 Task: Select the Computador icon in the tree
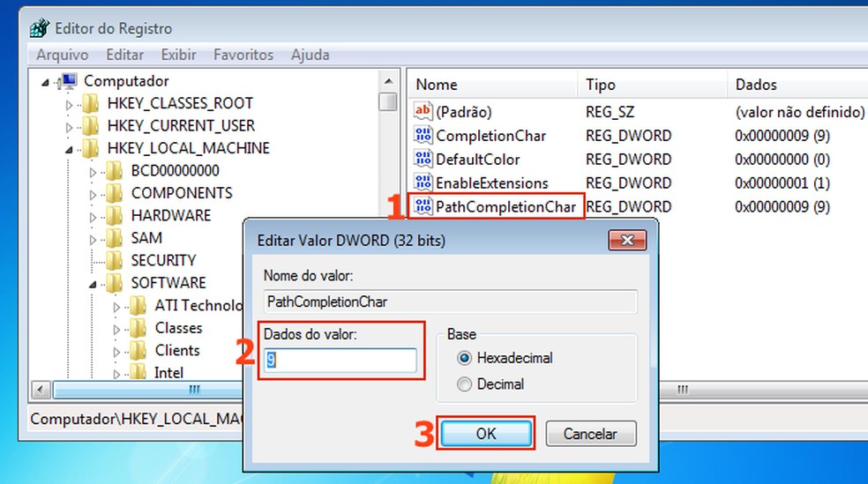[x=69, y=81]
